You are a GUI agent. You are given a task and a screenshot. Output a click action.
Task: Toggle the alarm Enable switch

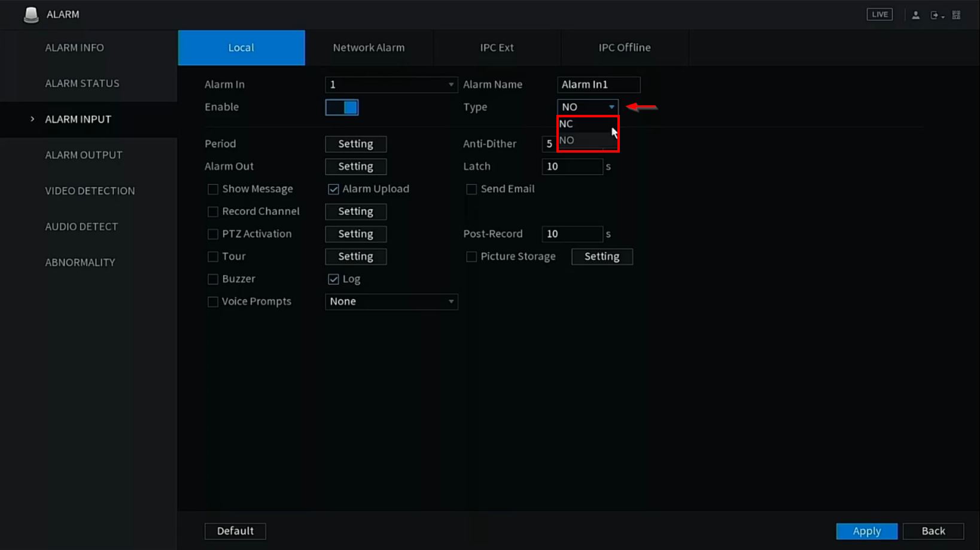[342, 107]
